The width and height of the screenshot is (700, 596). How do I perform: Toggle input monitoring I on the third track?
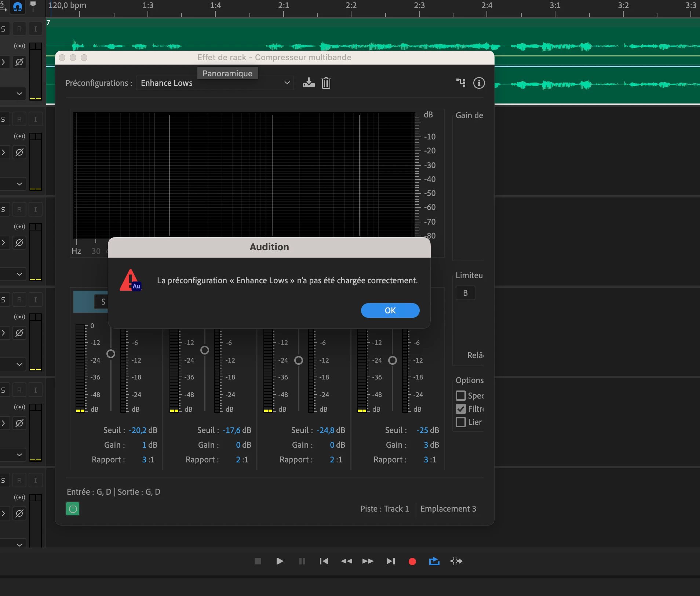click(36, 210)
